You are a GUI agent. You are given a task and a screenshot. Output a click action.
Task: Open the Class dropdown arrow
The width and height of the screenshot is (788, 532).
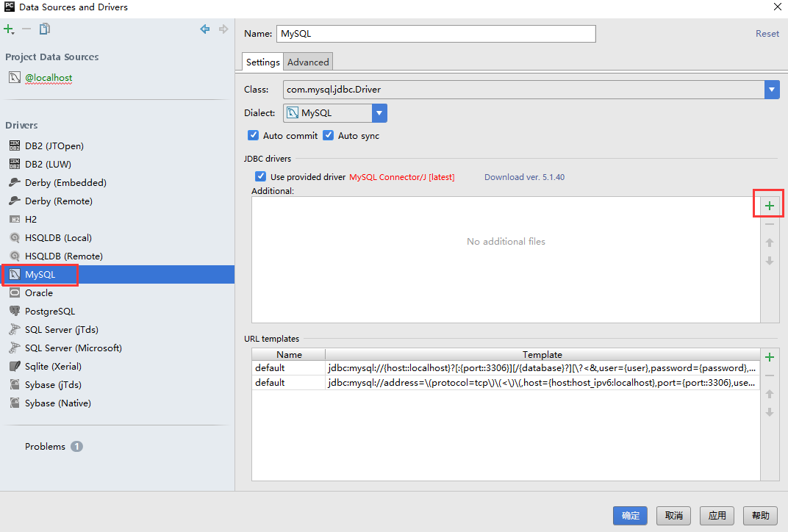771,90
